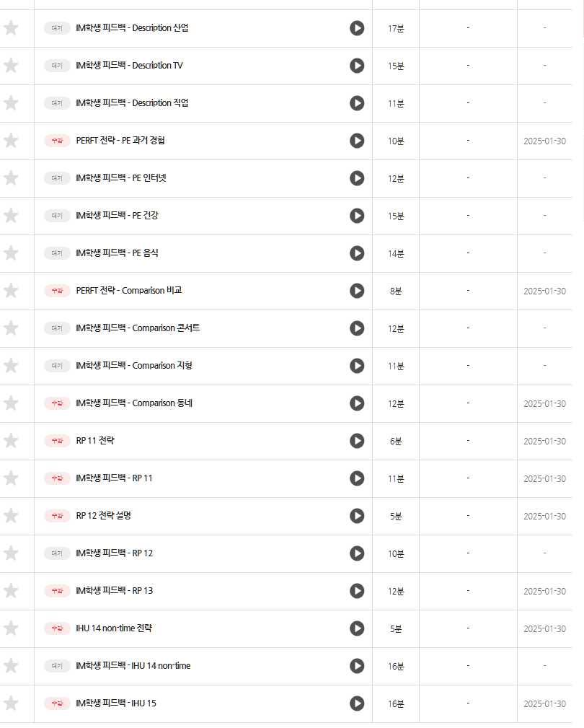Play the RP 12 전략 설명 lecture
Image resolution: width=584 pixels, height=728 pixels.
pos(357,516)
